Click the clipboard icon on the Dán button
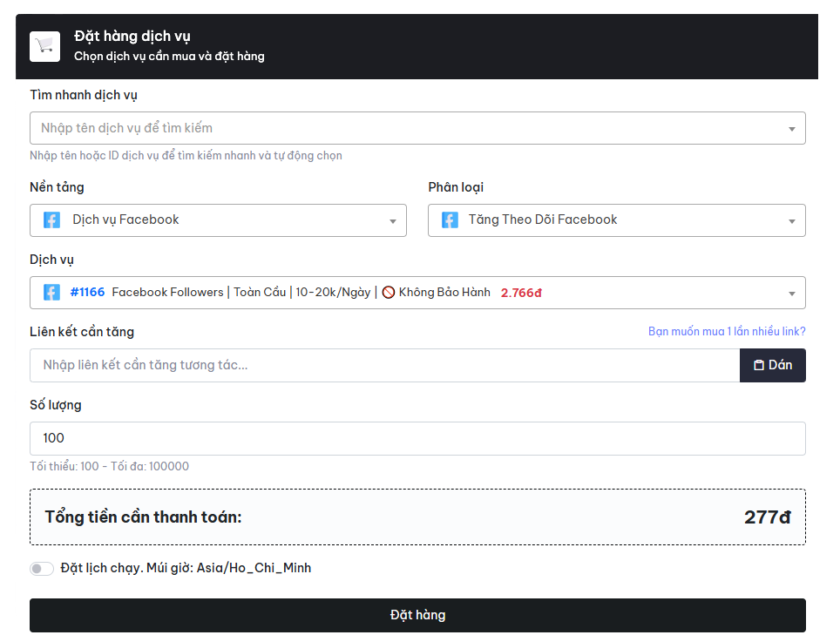The width and height of the screenshot is (840, 635). point(759,365)
